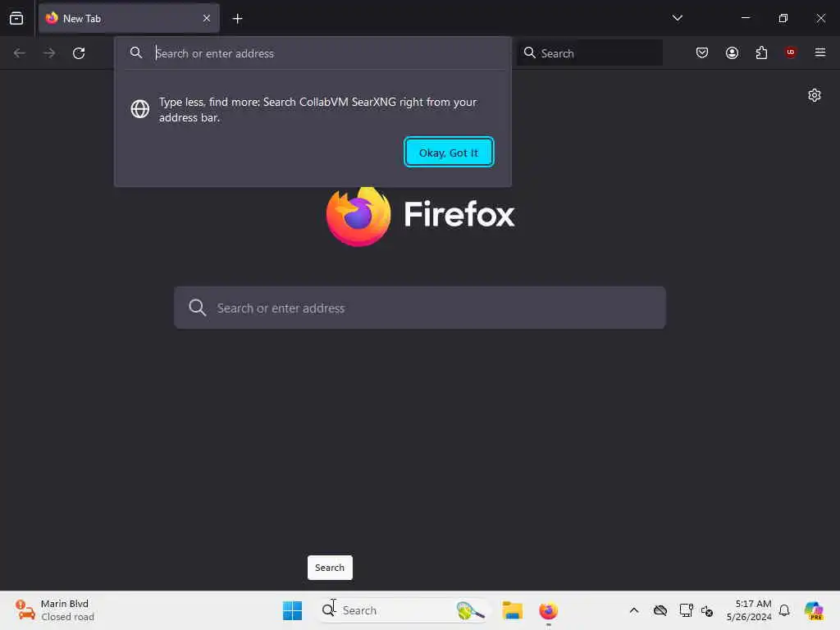Viewport: 840px width, 630px height.
Task: Open File Explorer from the taskbar
Action: click(512, 610)
